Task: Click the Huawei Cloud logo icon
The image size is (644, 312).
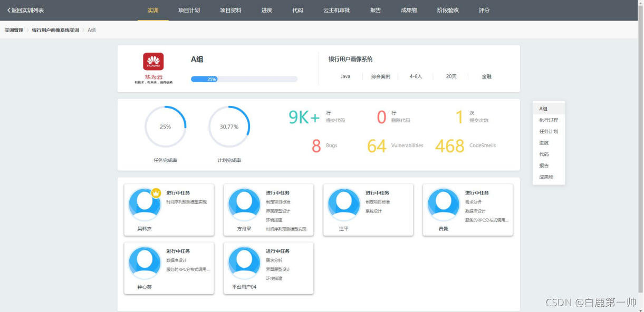Action: tap(153, 61)
